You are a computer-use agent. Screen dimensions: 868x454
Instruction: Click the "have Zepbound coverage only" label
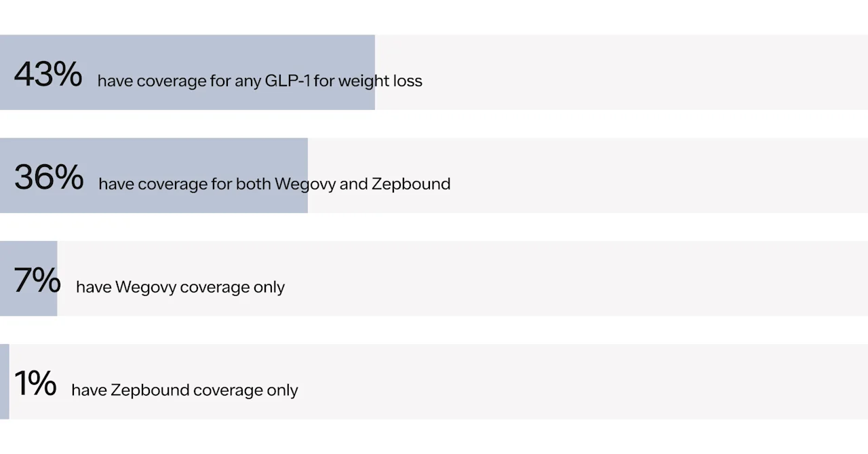point(184,390)
